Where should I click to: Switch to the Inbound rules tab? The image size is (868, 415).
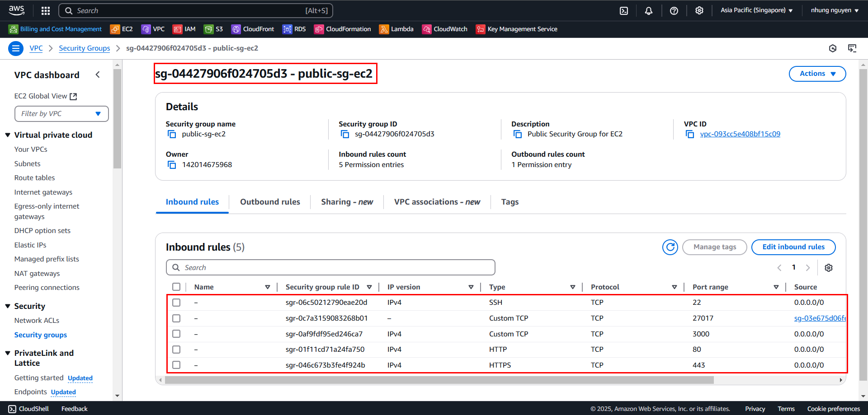(192, 202)
